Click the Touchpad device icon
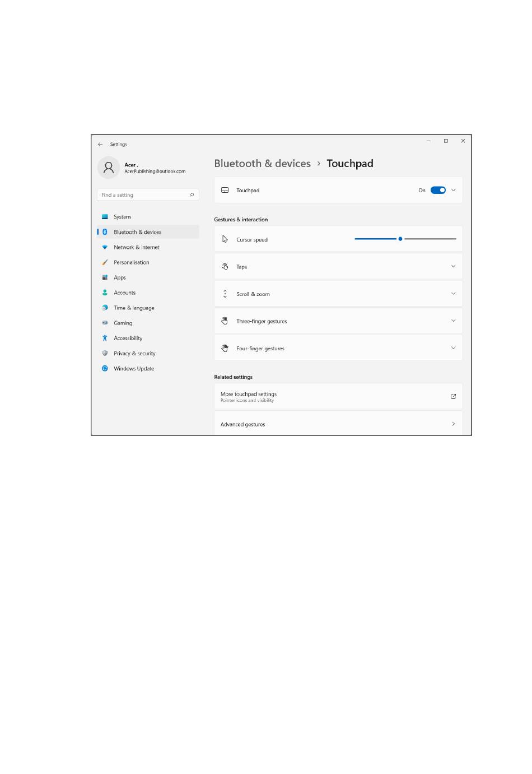 pos(225,191)
